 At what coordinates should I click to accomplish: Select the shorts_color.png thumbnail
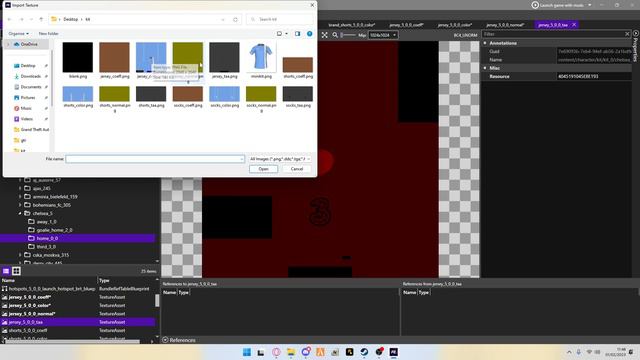point(78,94)
